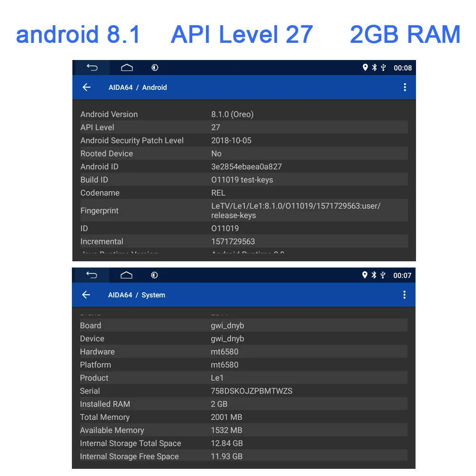The height and width of the screenshot is (476, 476).
Task: Select Total Memory value '2001 MB'
Action: click(x=227, y=417)
